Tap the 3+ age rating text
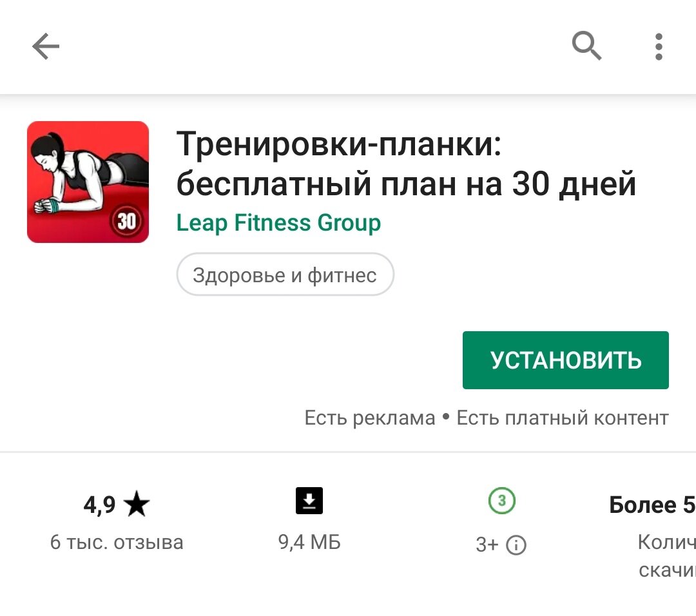This screenshot has width=696, height=616. (487, 544)
